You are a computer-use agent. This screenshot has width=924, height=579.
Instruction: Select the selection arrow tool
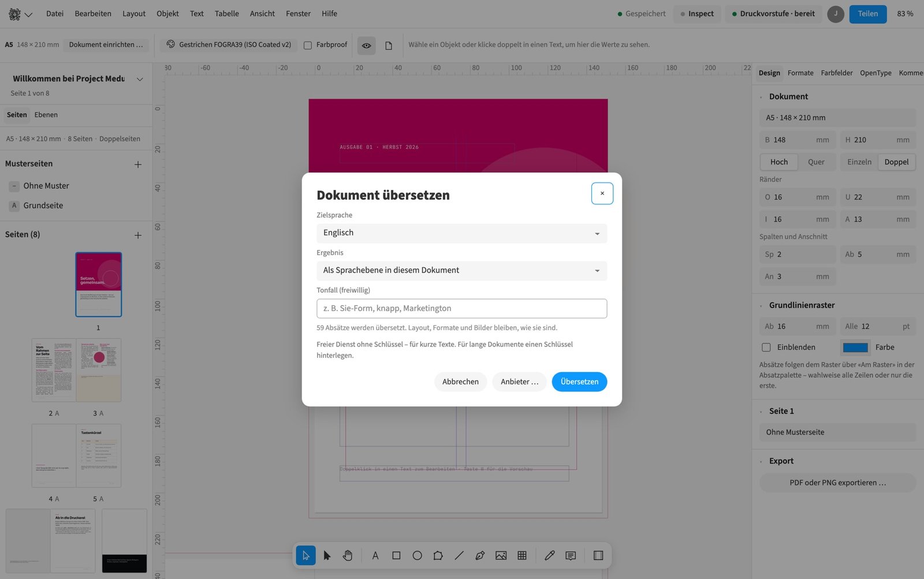tap(305, 555)
